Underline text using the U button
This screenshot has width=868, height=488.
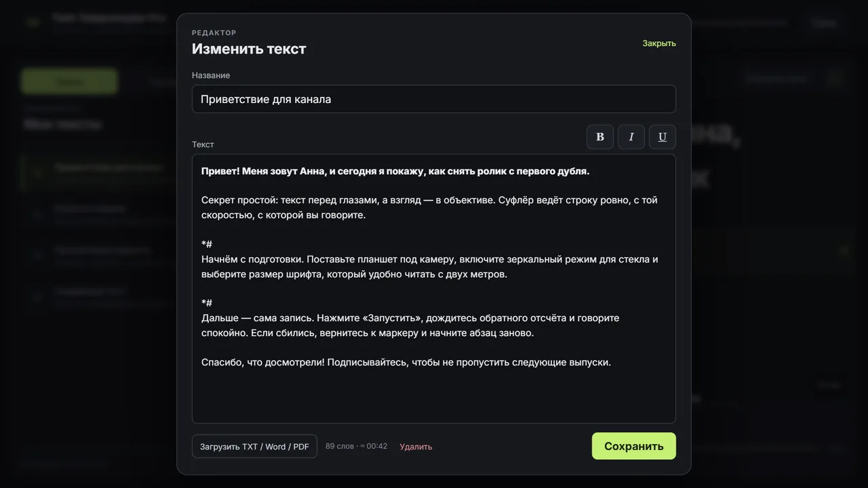pyautogui.click(x=663, y=137)
